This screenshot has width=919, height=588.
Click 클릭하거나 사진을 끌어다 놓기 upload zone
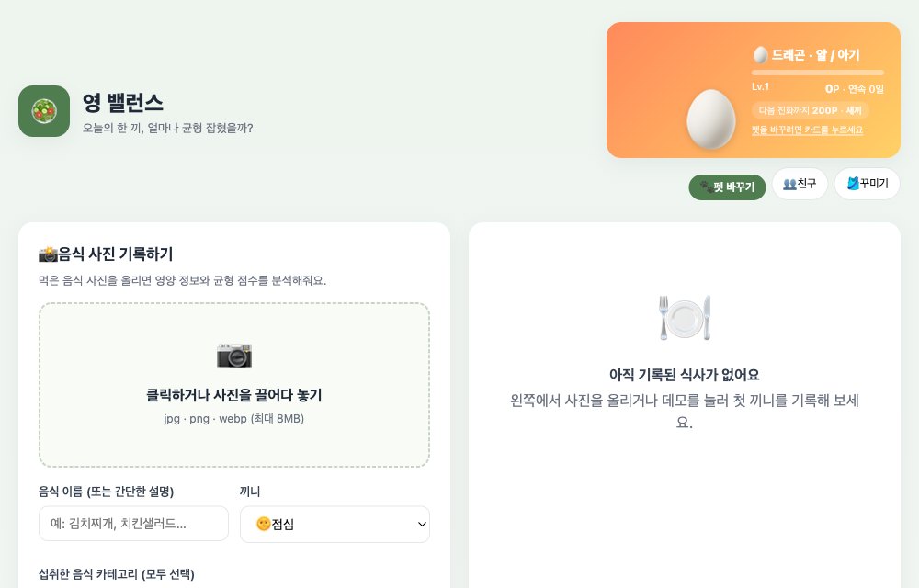(x=233, y=385)
